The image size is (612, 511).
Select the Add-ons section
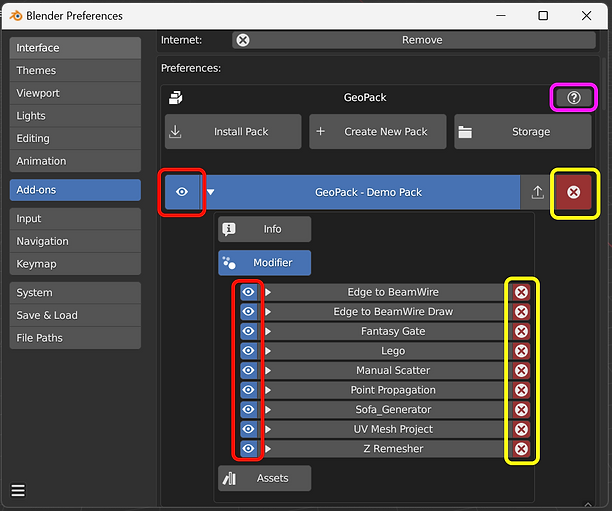click(x=75, y=190)
